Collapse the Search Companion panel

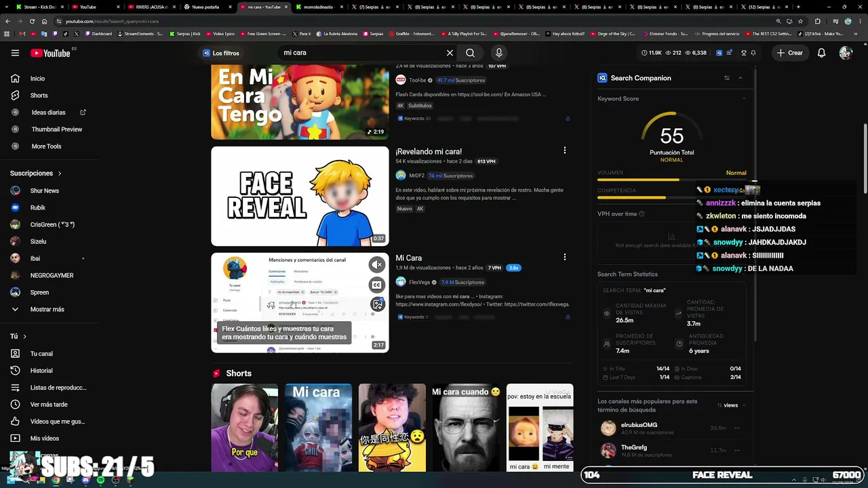(741, 78)
